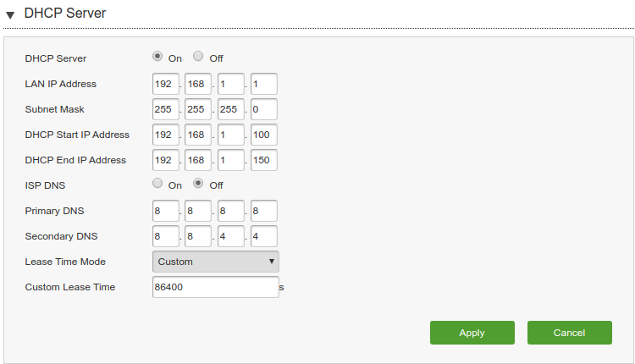Edit LAN IP Address fourth octet

[x=263, y=84]
